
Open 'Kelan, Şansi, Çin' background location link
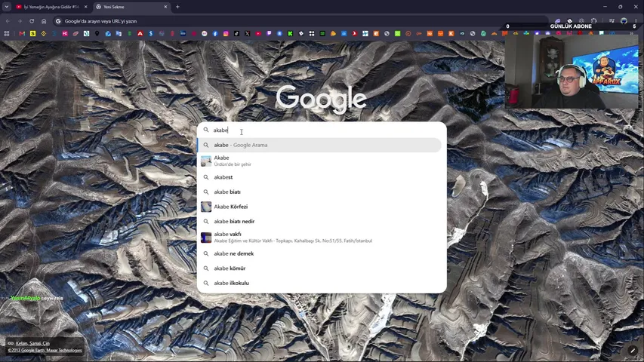(x=32, y=343)
